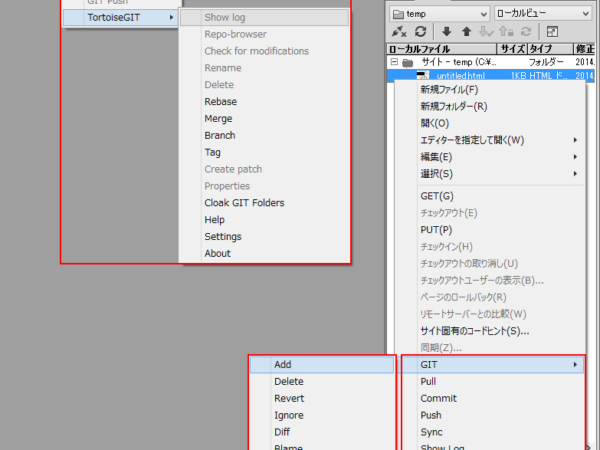Open the TortoiseGIT submenu
Screen dimensions: 600x450
120,18
